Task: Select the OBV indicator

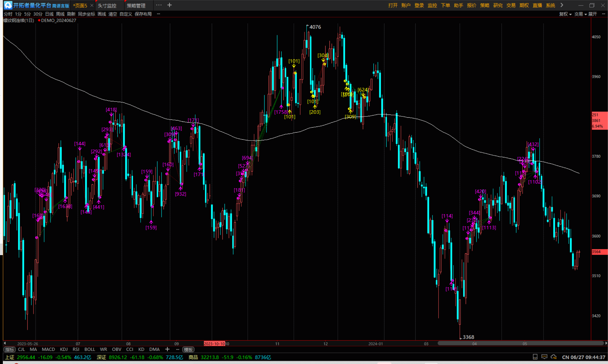Action: point(117,349)
